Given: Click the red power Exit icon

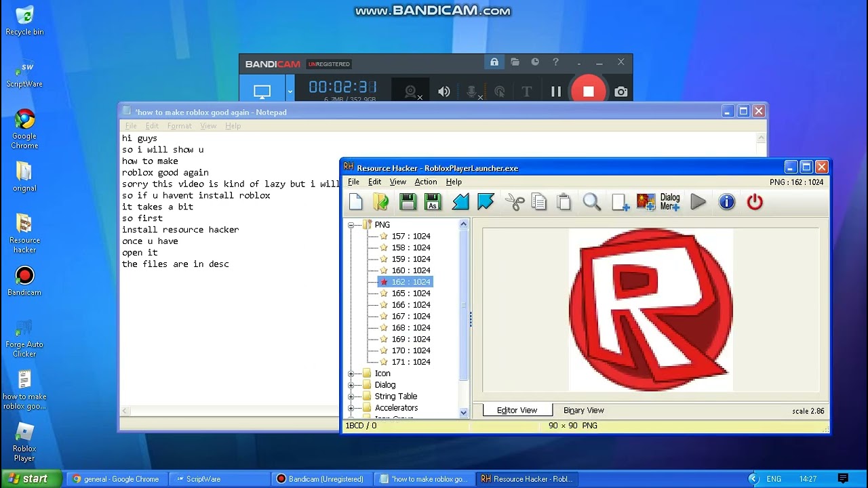Looking at the screenshot, I should [x=755, y=201].
